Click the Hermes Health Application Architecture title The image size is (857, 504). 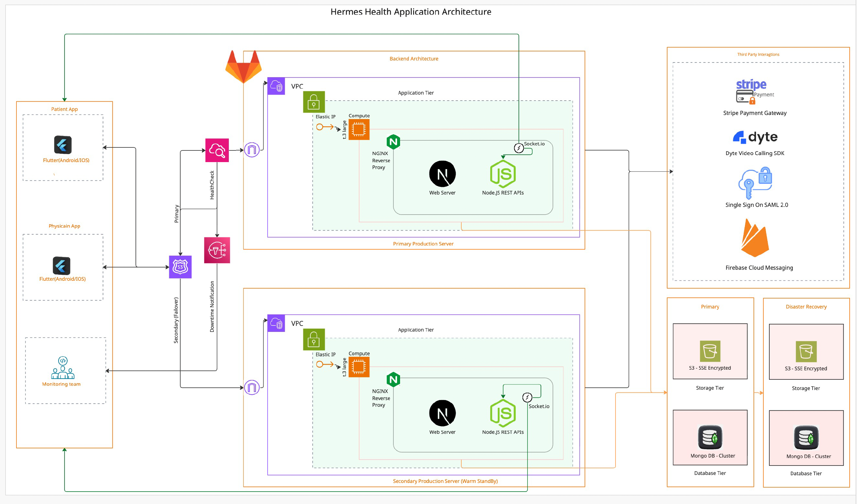(x=411, y=12)
